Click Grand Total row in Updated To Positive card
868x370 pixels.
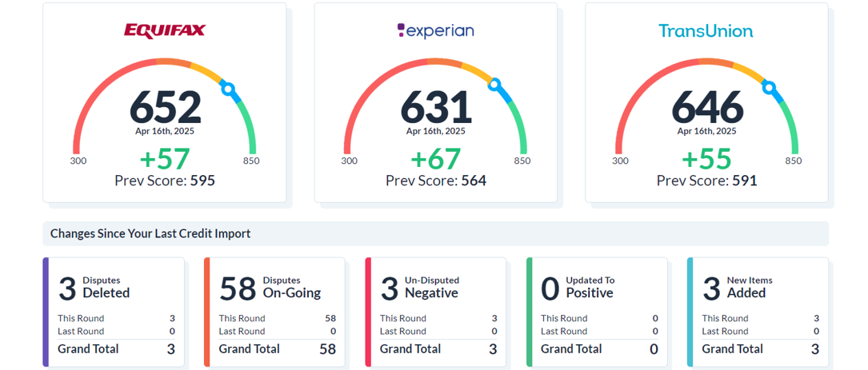coord(599,349)
